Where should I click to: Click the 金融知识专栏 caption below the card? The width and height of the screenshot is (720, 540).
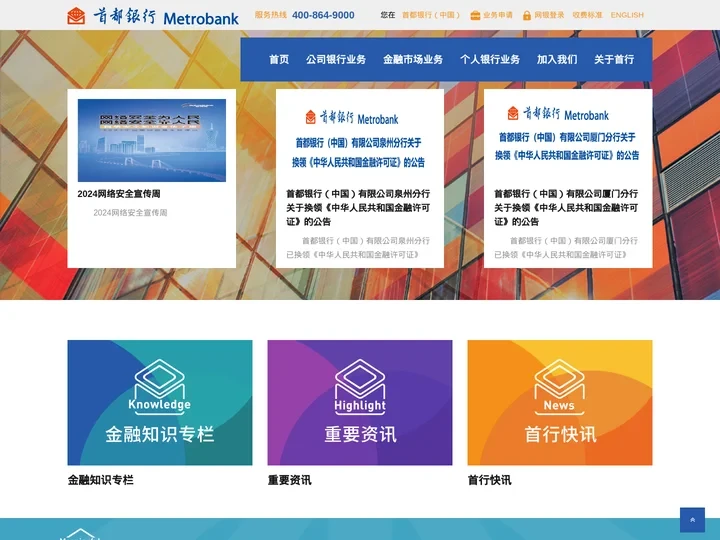(101, 480)
